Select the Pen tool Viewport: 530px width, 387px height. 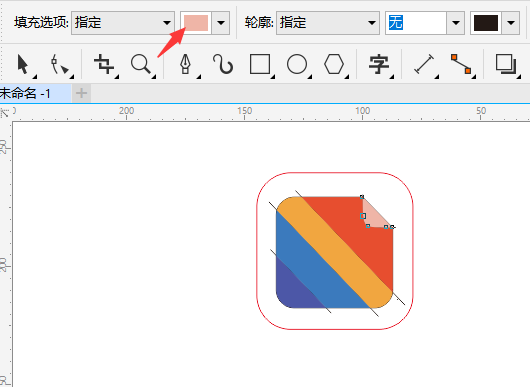pyautogui.click(x=185, y=65)
